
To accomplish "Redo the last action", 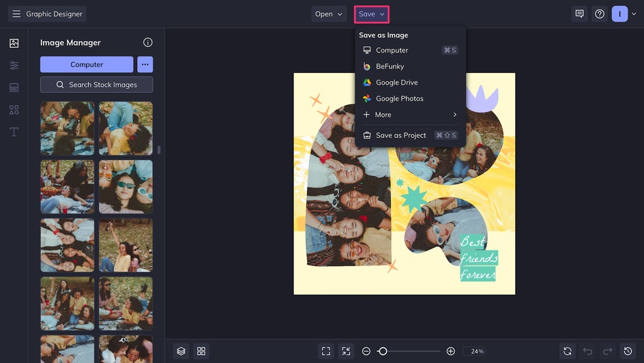I will 608,351.
